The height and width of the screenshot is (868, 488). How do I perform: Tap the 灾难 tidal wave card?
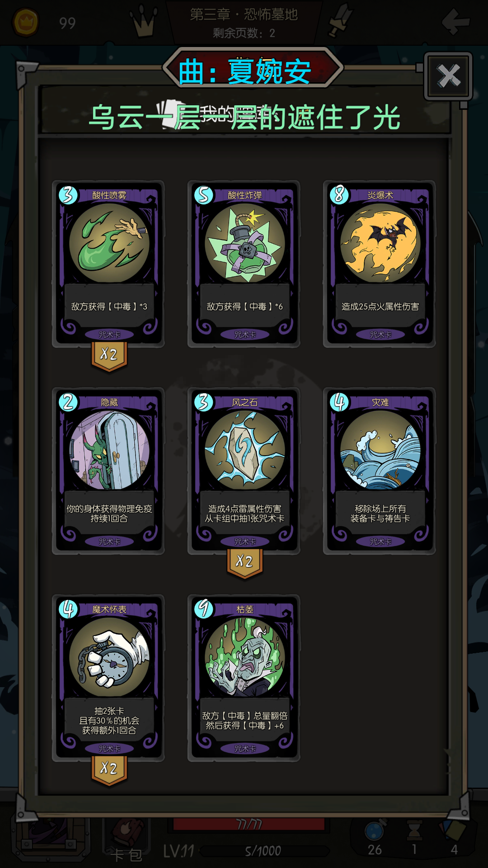380,471
